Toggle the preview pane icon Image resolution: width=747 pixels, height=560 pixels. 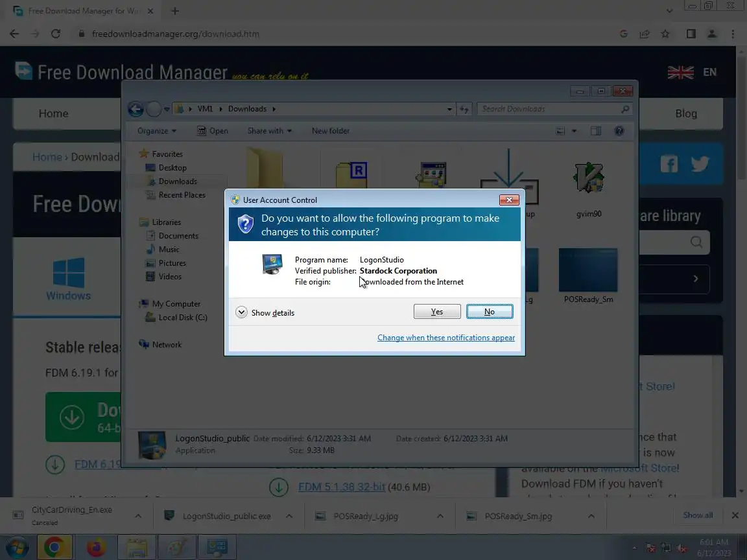[595, 131]
